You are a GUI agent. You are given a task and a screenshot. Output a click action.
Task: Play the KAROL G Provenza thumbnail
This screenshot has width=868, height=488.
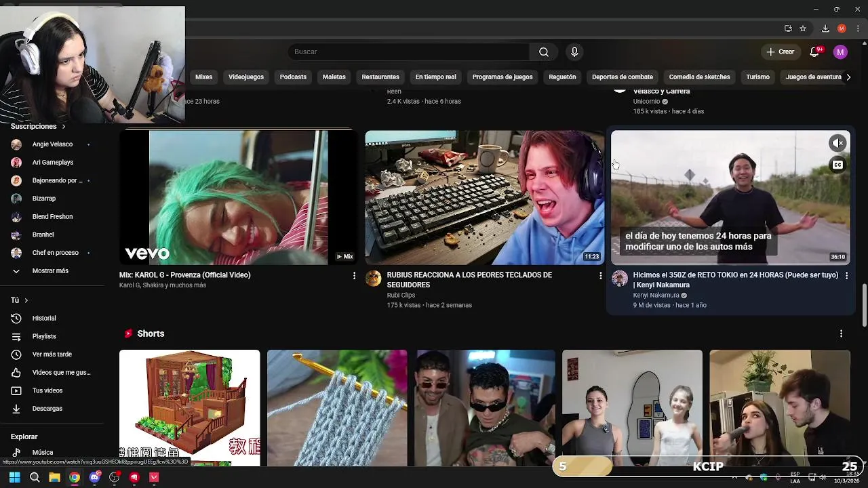click(238, 197)
